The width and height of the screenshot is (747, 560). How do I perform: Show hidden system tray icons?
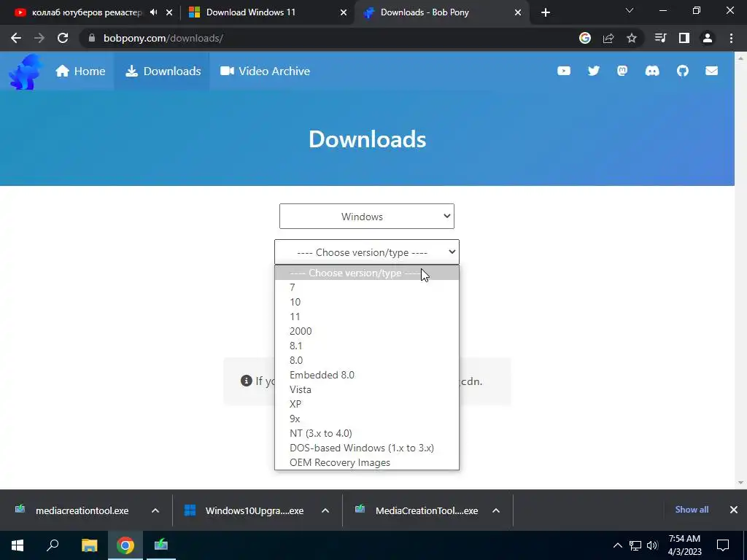point(617,545)
